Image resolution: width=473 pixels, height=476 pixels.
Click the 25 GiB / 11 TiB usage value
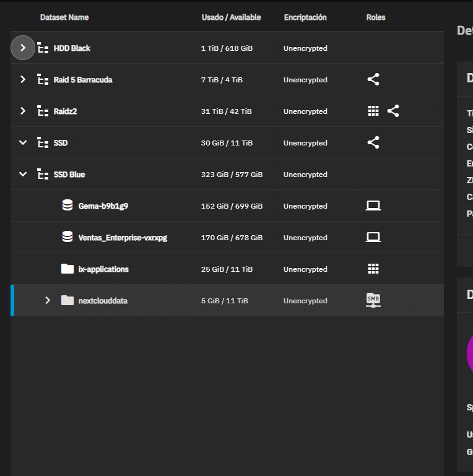click(x=227, y=269)
